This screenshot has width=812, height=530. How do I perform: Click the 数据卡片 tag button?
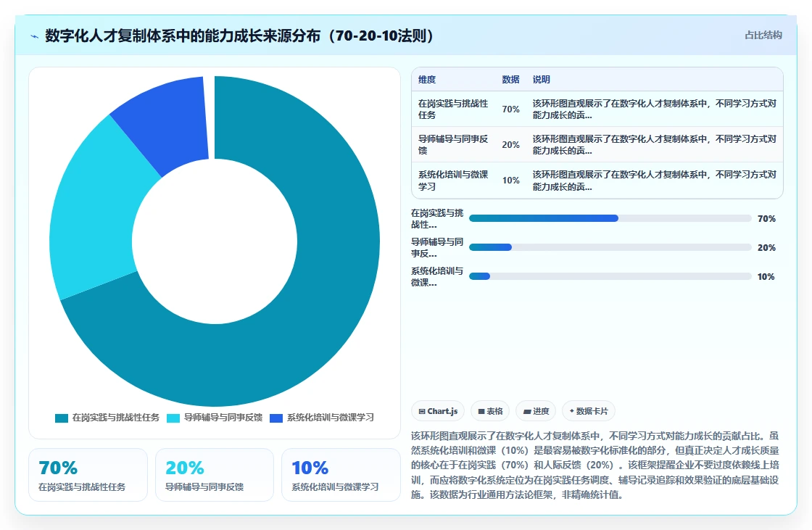click(589, 411)
